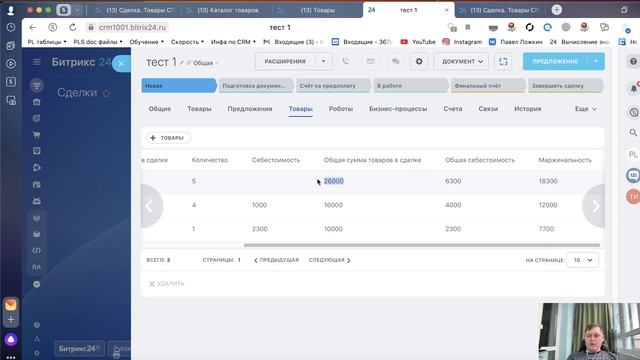640x360 pixels.
Task: Click the scan icon beside ДОКУМЕНТ
Action: (503, 61)
